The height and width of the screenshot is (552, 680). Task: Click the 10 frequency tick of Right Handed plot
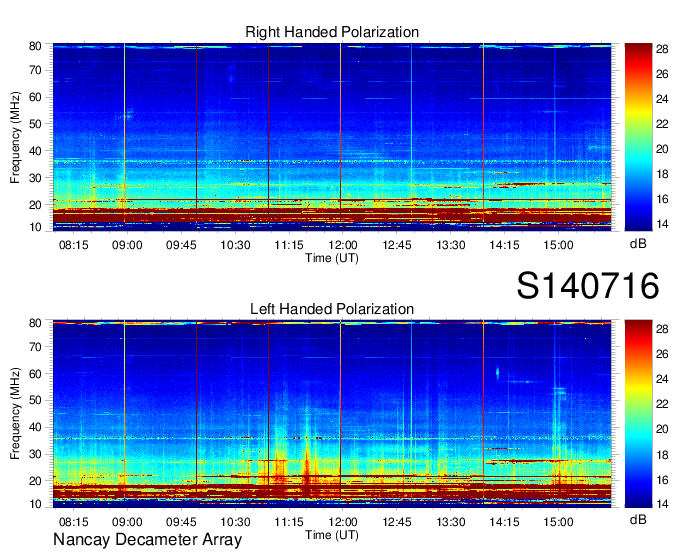tap(35, 227)
